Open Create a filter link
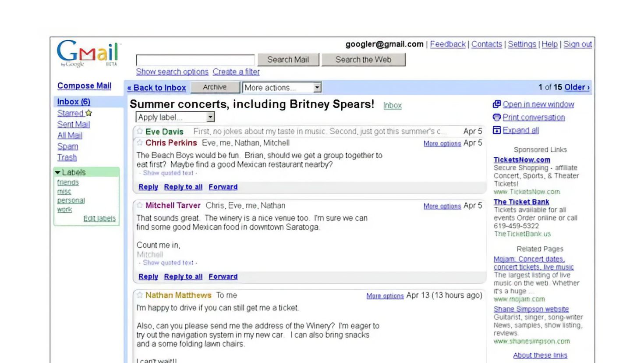Image resolution: width=644 pixels, height=363 pixels. 236,71
